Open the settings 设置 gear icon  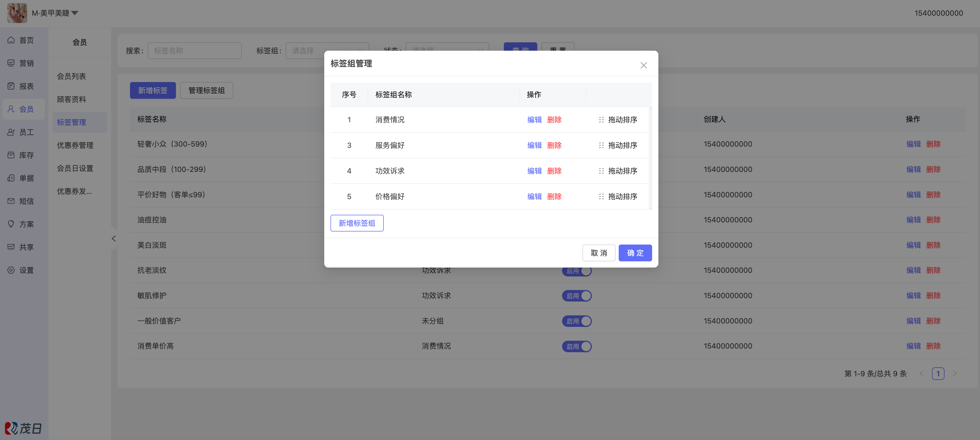(11, 270)
